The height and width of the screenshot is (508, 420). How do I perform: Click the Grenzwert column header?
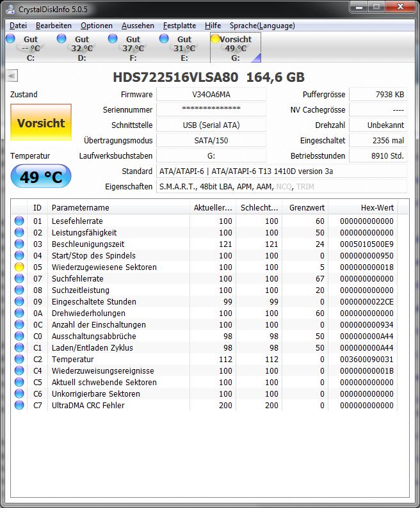click(x=305, y=208)
